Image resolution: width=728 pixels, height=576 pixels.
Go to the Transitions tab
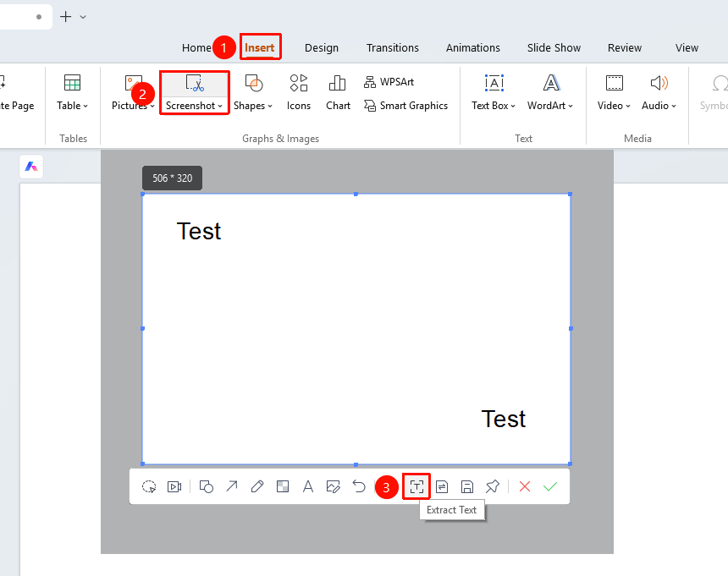tap(392, 47)
